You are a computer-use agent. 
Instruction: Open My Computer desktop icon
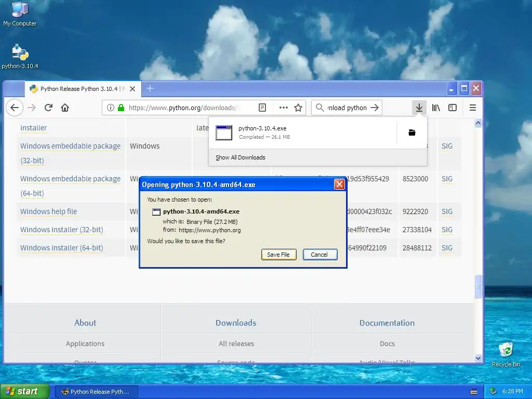click(x=20, y=14)
